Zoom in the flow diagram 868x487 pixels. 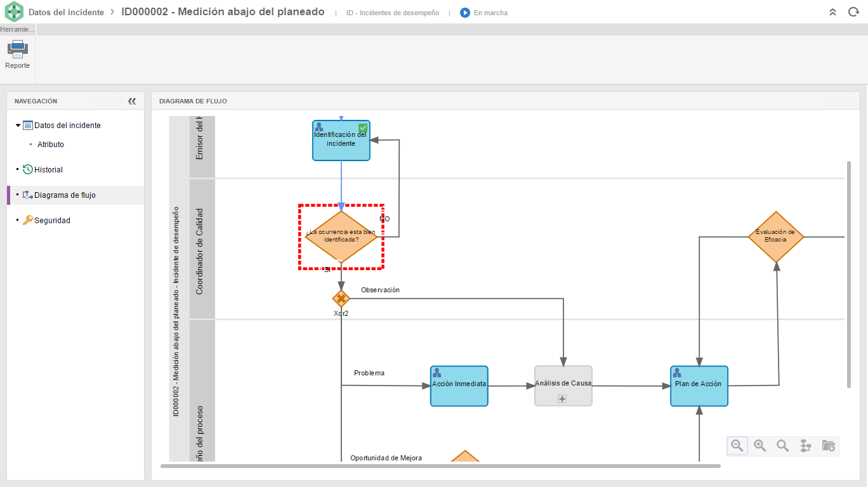coord(760,446)
